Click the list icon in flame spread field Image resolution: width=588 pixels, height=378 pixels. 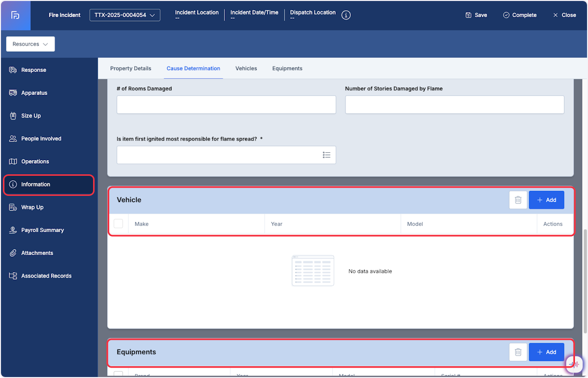pos(326,155)
